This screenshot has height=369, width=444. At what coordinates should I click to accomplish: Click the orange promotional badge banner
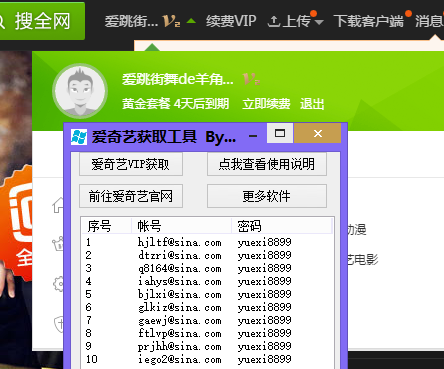click(16, 222)
